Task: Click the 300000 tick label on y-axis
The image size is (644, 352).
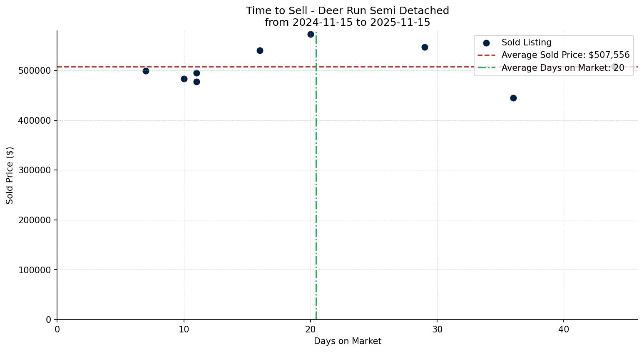Action: coord(35,170)
